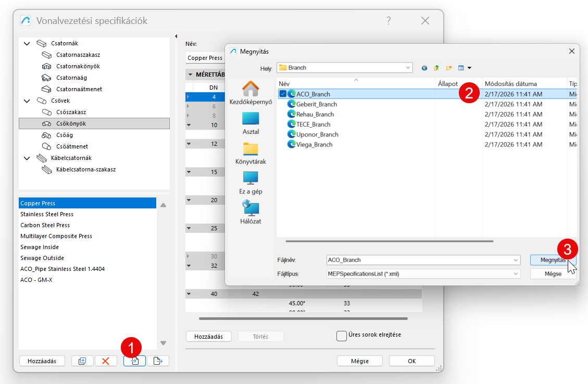The height and width of the screenshot is (384, 588).
Task: Select the Copper Press specification
Action: point(87,203)
